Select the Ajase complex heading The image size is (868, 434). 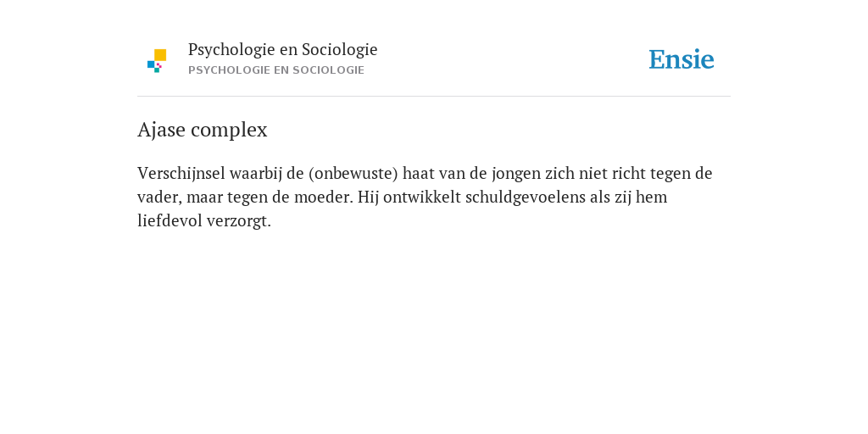pos(202,130)
